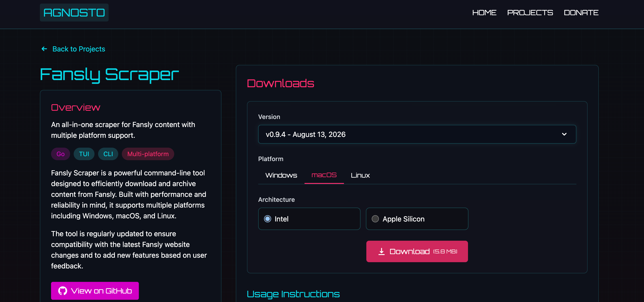This screenshot has width=644, height=302.
Task: Click the Overview heading
Action: [x=75, y=107]
